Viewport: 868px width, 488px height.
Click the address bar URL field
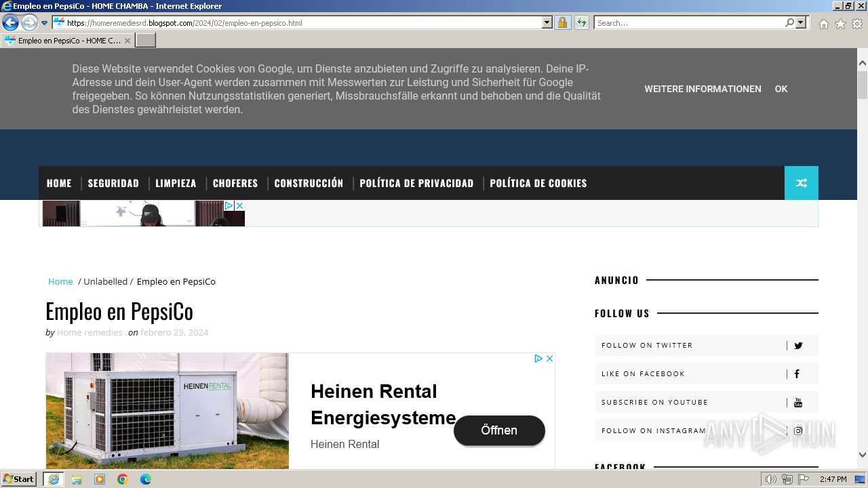pyautogui.click(x=303, y=22)
